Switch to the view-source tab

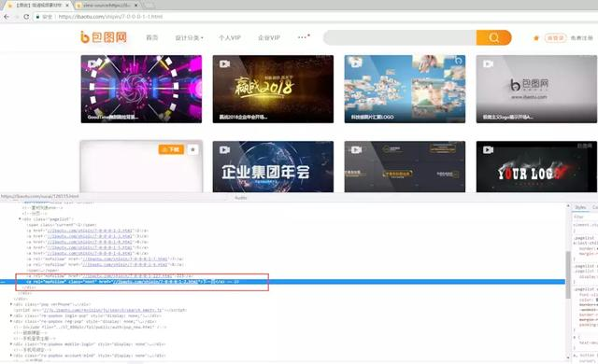tap(107, 6)
